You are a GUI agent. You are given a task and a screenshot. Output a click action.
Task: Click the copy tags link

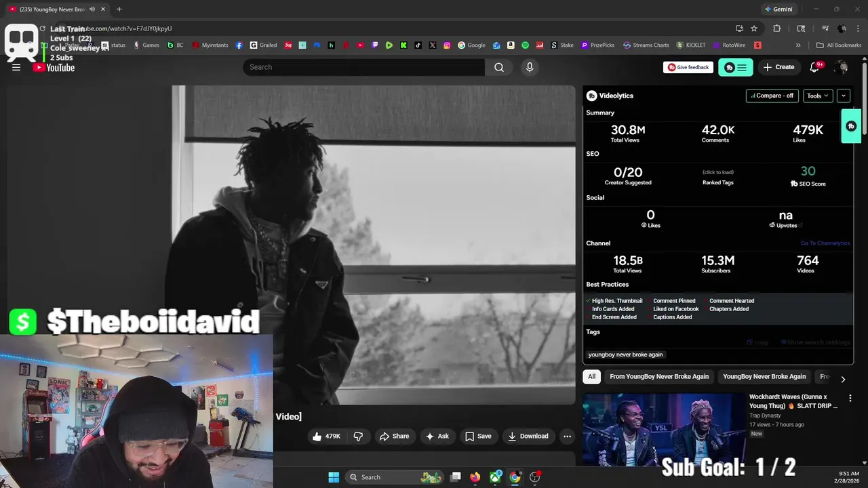click(757, 342)
